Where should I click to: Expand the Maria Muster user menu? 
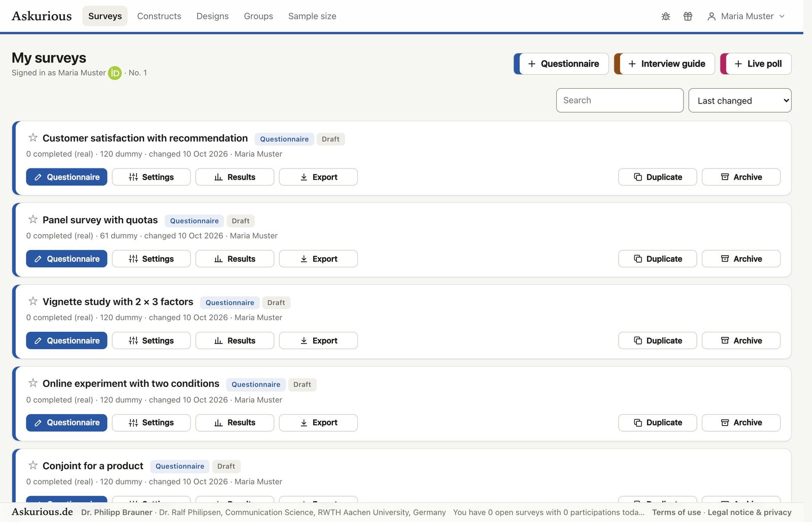tap(746, 16)
